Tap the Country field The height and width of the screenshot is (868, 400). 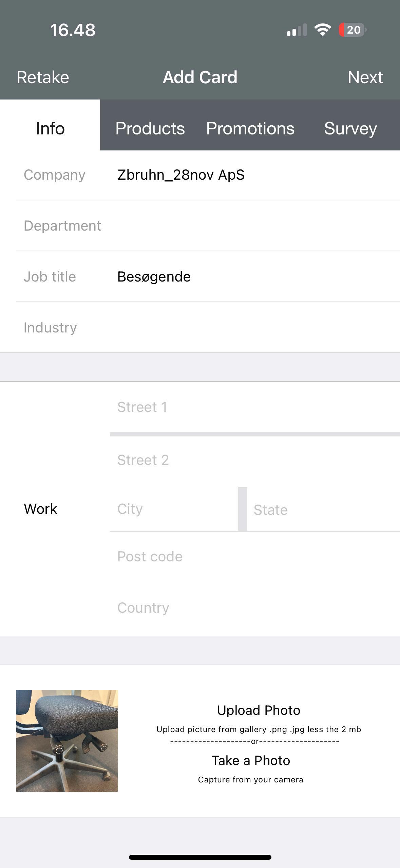[x=254, y=608]
